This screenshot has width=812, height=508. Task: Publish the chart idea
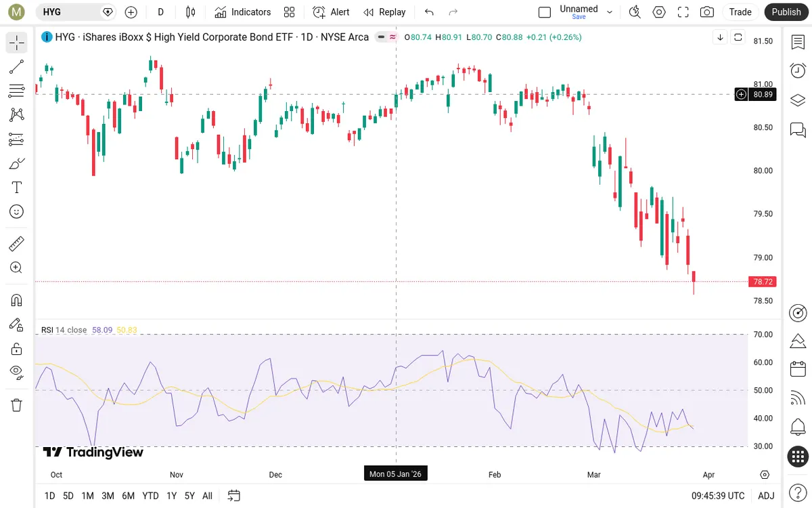pos(786,12)
